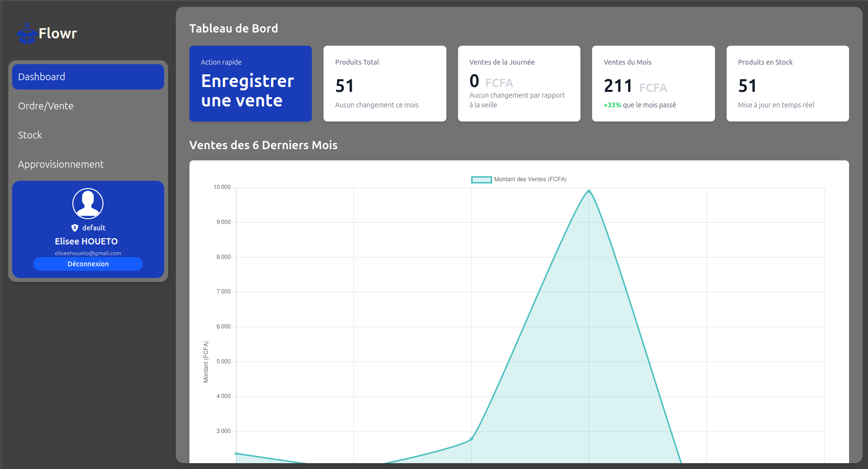Click the eliseehoueto@gmail.com email text
This screenshot has height=469, width=868.
click(x=88, y=253)
